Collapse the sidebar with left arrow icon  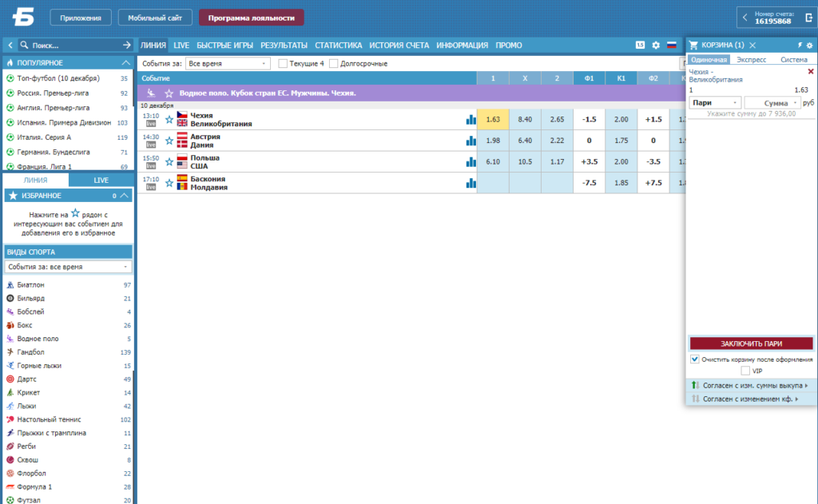[x=10, y=46]
